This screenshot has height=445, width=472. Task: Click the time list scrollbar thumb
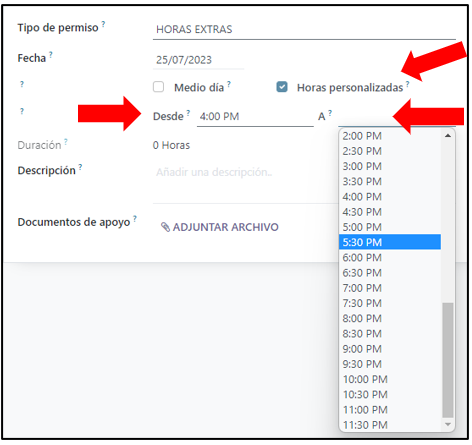(x=448, y=360)
